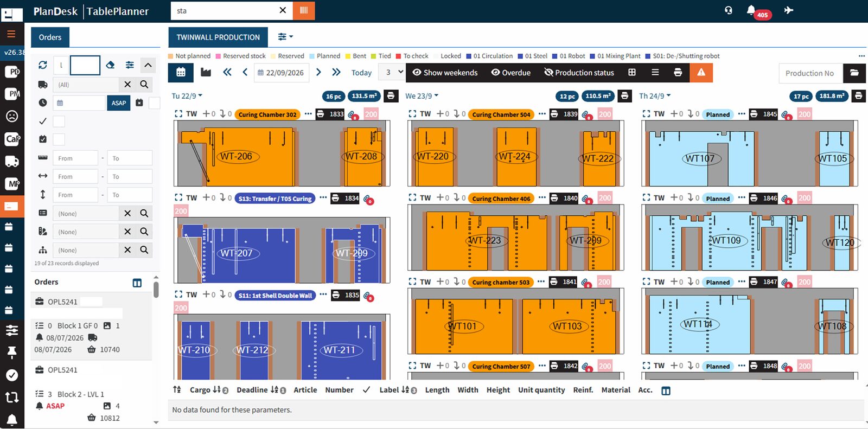Click the Orders list scrollbar
The height and width of the screenshot is (429, 868).
[x=156, y=289]
